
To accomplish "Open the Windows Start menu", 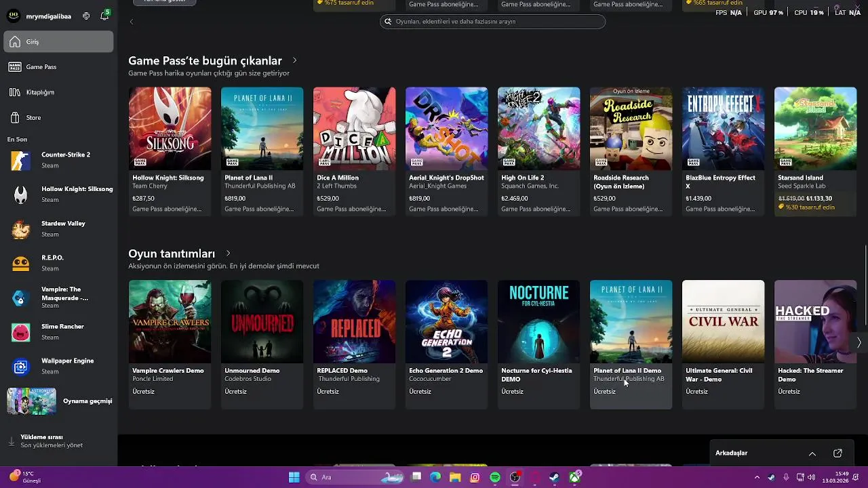I will pos(294,477).
